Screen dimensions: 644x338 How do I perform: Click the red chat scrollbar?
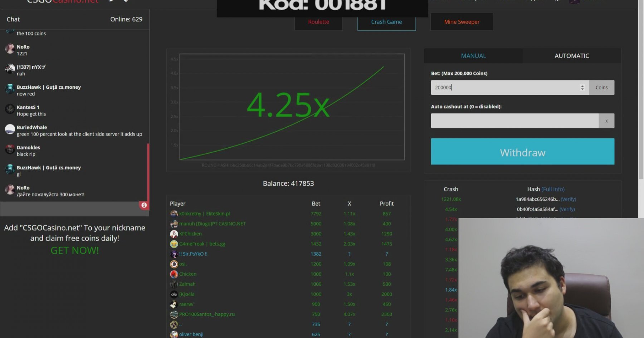click(148, 172)
